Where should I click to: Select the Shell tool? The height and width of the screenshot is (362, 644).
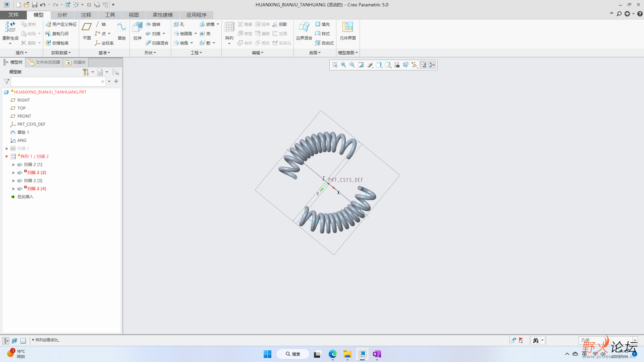[x=205, y=34]
